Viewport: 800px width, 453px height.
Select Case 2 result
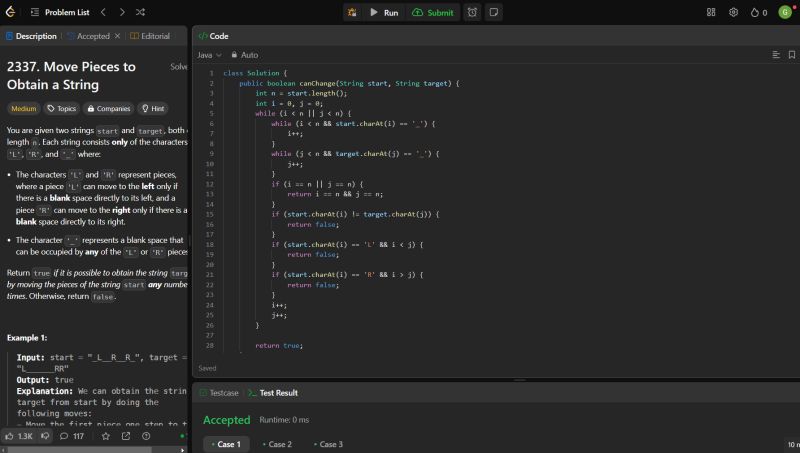(x=277, y=444)
